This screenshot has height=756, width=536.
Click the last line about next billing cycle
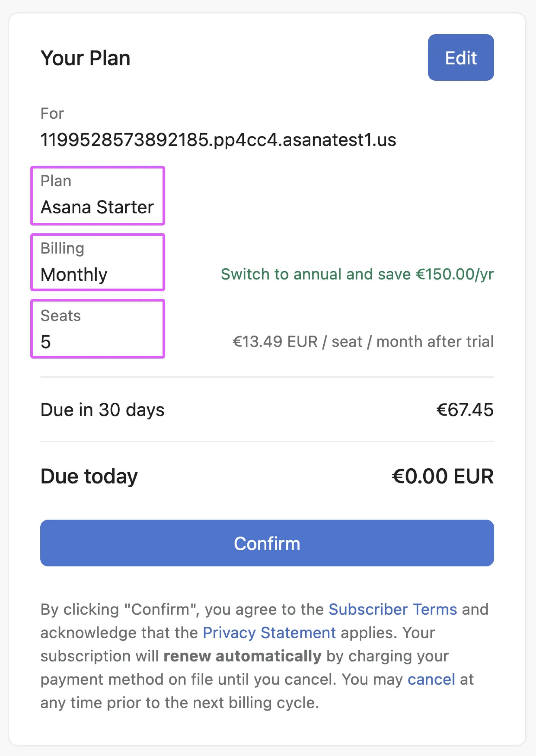pyautogui.click(x=180, y=703)
